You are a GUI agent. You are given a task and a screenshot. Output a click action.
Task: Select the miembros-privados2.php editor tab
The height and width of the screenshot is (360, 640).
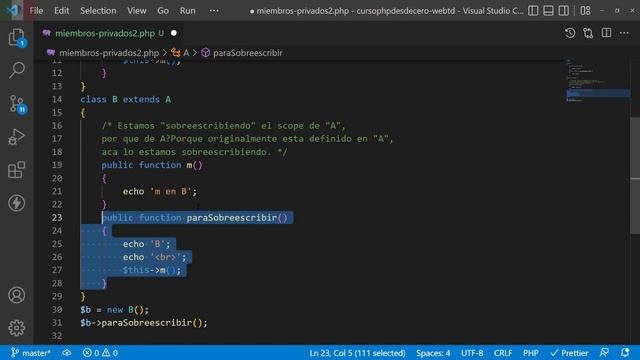[x=109, y=33]
